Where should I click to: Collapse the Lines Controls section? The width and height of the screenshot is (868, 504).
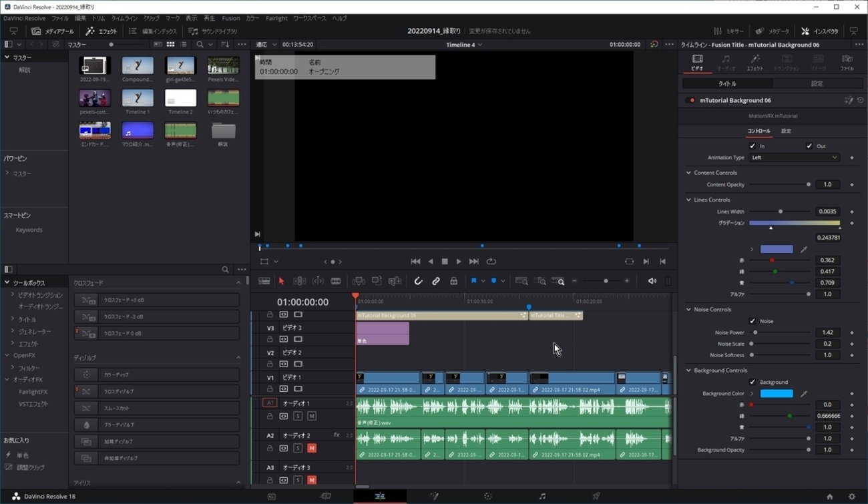(x=689, y=200)
